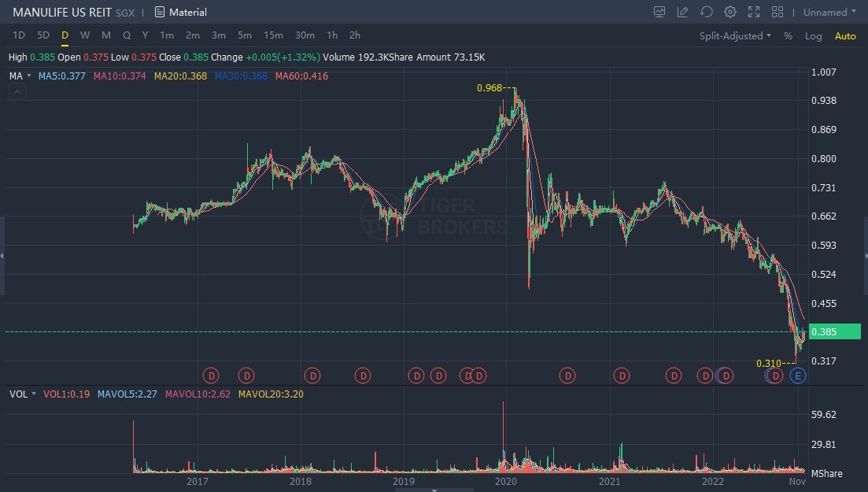Click the Nov label on time axis
Image resolution: width=868 pixels, height=492 pixels.
coord(797,482)
